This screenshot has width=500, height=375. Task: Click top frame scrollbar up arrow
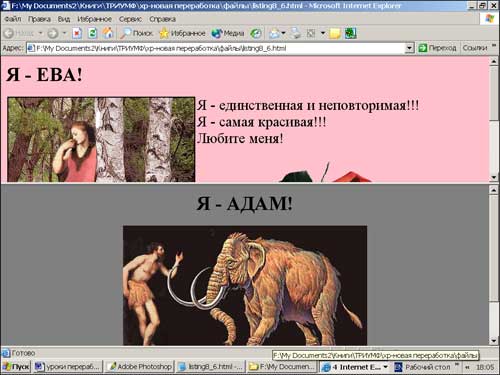[494, 61]
